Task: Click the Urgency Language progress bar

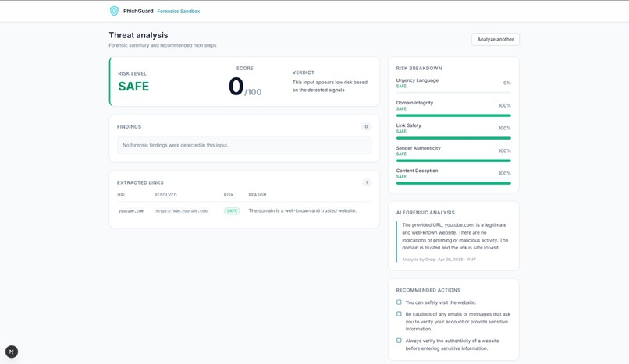Action: (x=453, y=93)
